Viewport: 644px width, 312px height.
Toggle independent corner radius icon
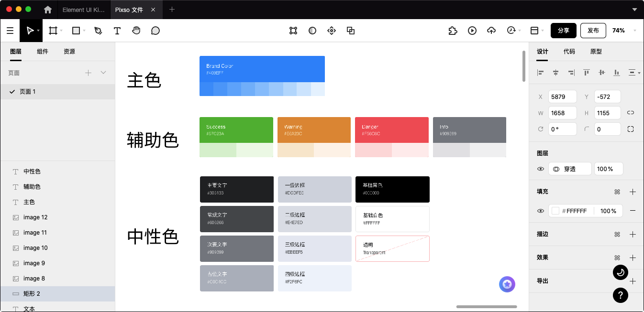coord(631,129)
